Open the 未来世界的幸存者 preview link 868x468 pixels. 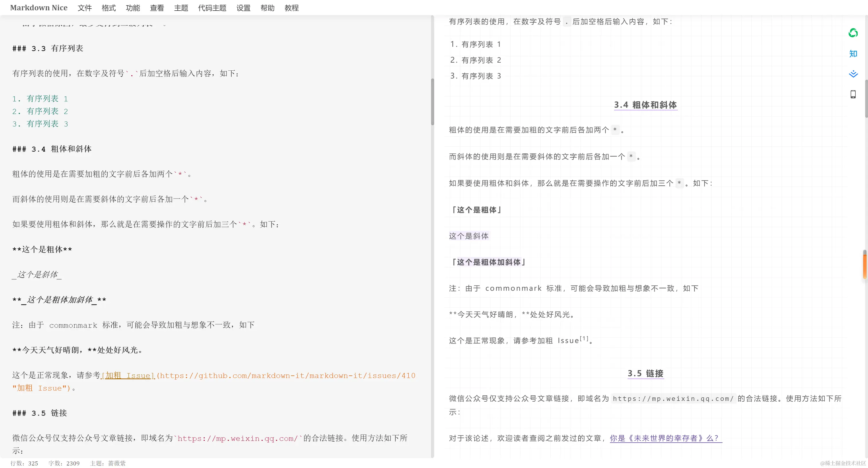pos(665,438)
